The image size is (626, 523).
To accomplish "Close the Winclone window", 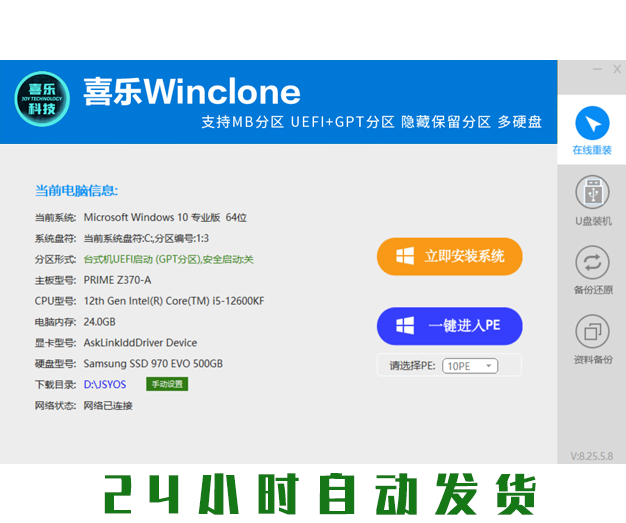I will (x=617, y=69).
